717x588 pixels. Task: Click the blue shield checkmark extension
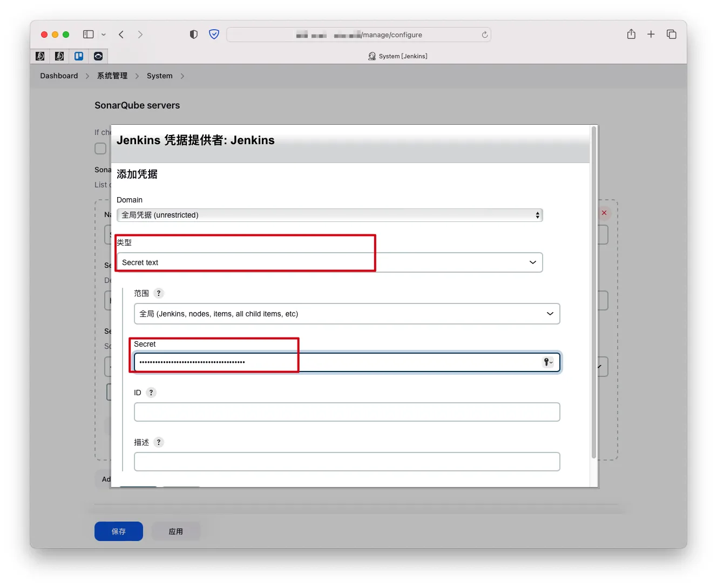(214, 35)
